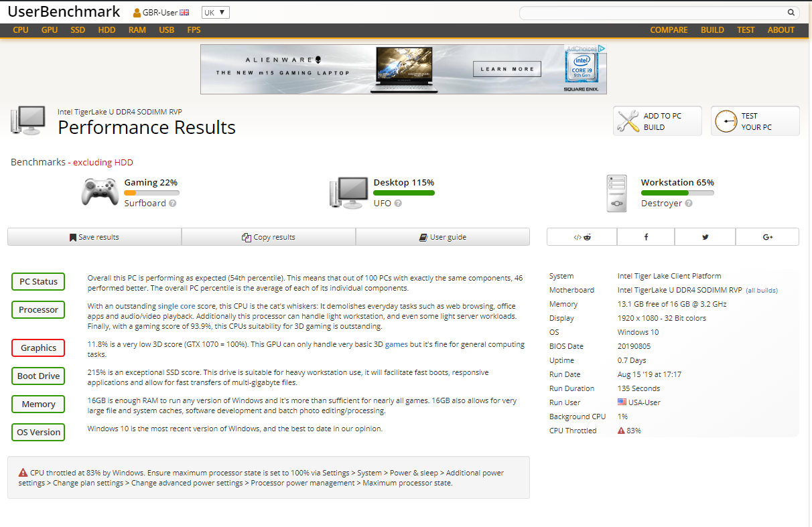Image resolution: width=812 pixels, height=527 pixels.
Task: Open the RAM menu
Action: click(x=137, y=30)
